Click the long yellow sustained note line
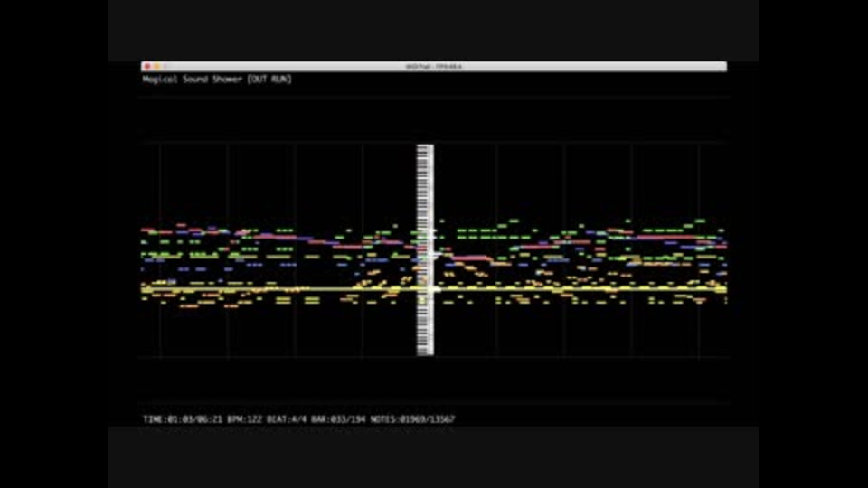This screenshot has height=488, width=868. pos(433,289)
